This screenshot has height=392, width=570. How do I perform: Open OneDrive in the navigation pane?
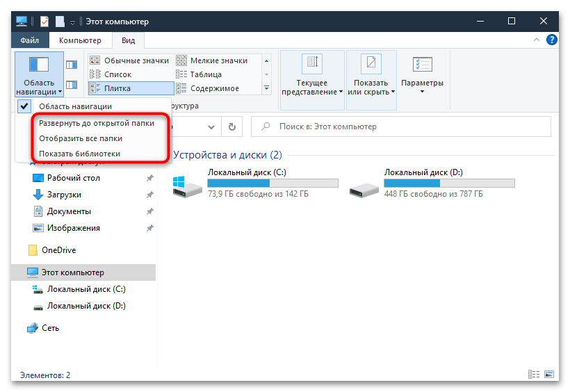58,250
